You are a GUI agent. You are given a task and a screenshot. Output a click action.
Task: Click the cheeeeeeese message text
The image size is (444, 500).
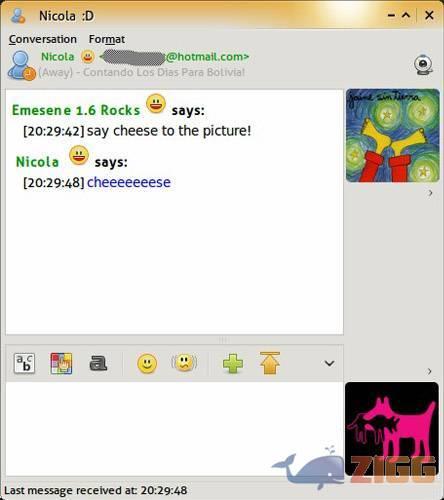click(x=129, y=182)
